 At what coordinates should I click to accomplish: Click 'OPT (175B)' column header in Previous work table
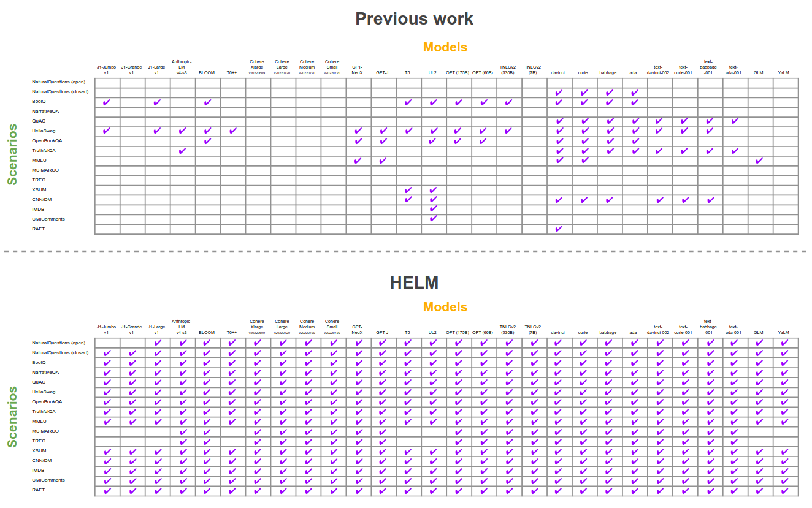pos(458,73)
